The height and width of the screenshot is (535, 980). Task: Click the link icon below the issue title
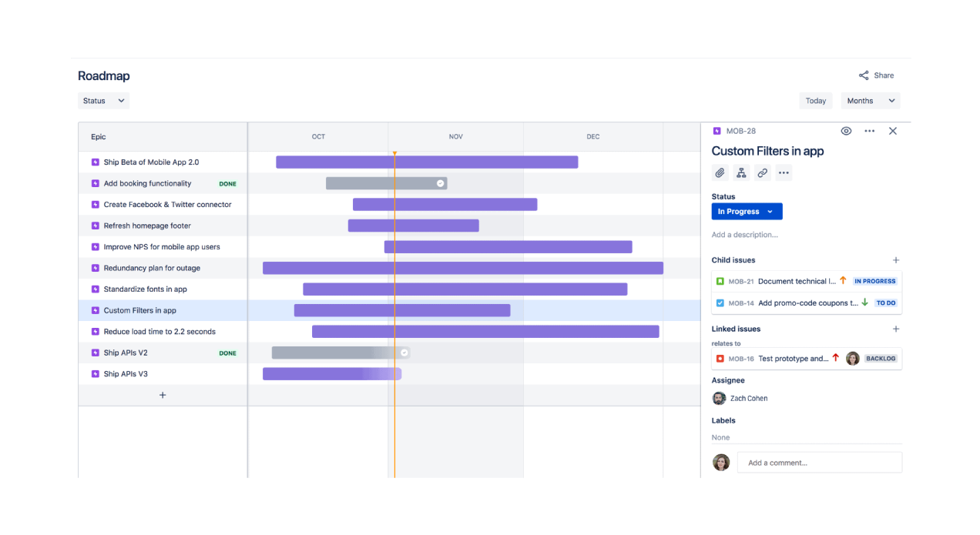click(762, 172)
